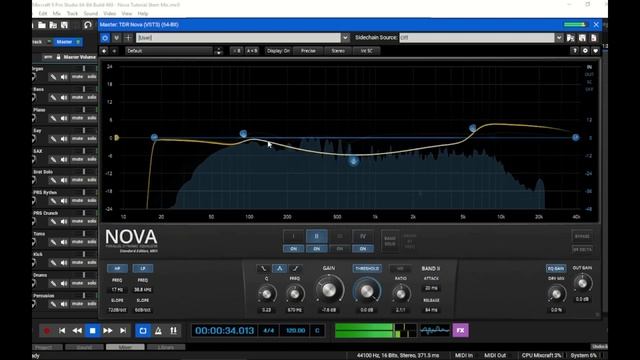Click the rewind transport button
Screen dimensions: 640x360
(77, 331)
